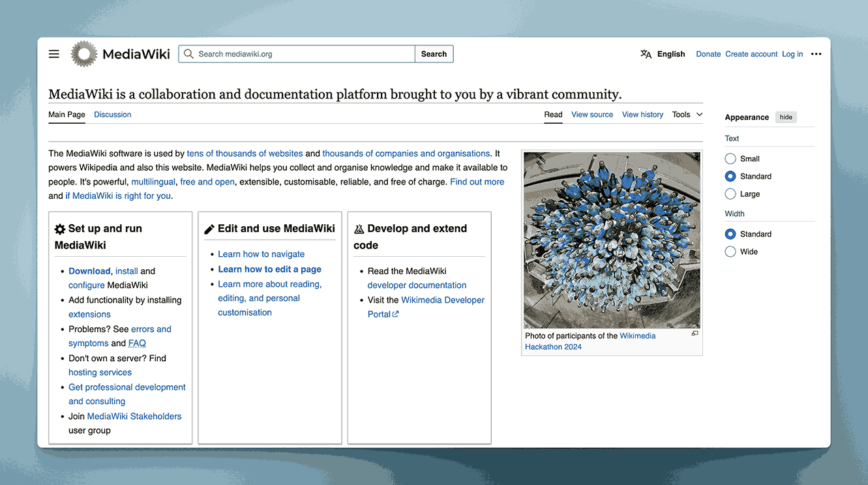Viewport: 868px width, 485px height.
Task: Click the Find out more link
Action: click(x=477, y=182)
